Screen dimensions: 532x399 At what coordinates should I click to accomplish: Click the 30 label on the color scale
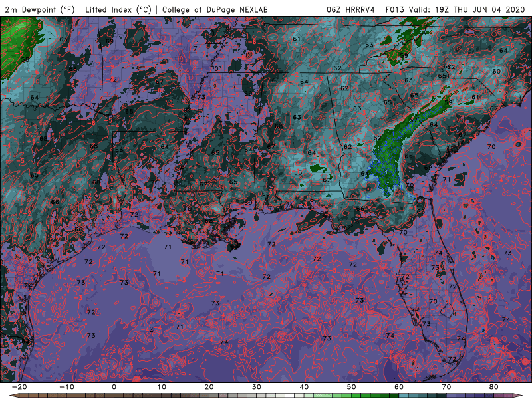point(257,387)
